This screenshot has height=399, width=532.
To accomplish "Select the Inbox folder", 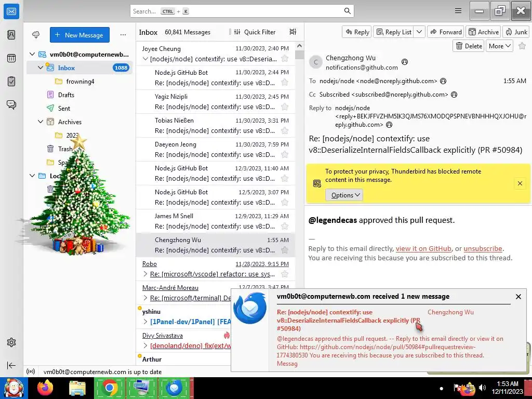I will click(79, 68).
